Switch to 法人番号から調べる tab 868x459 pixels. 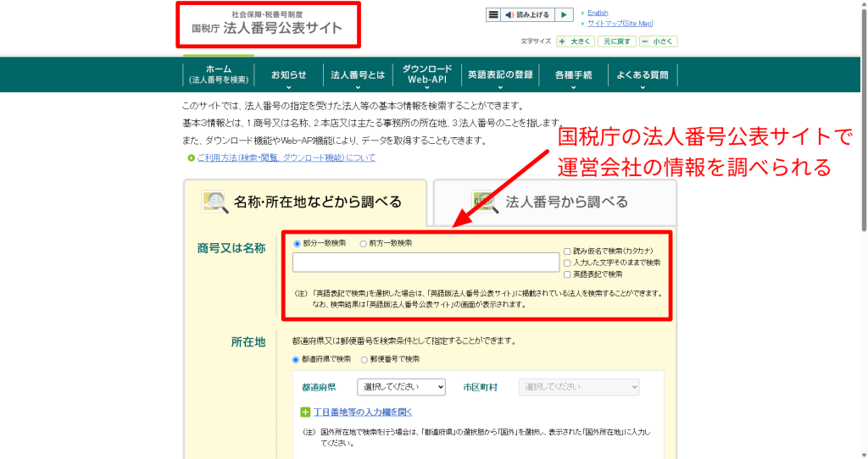[x=555, y=202]
